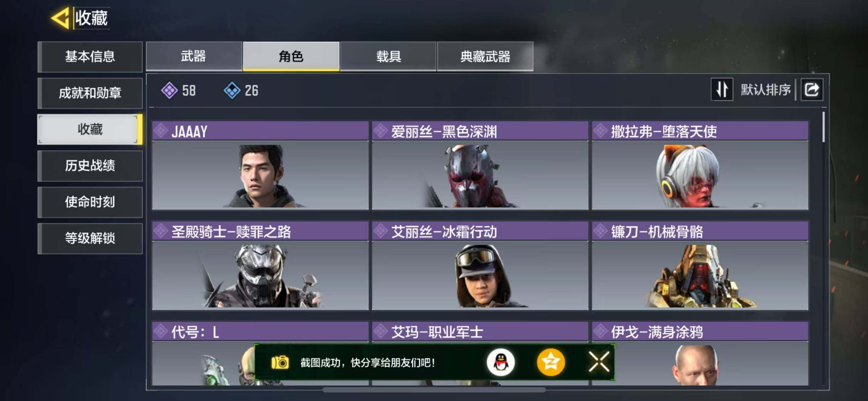Image resolution: width=868 pixels, height=401 pixels.
Task: Open 基本信息 in the sidebar
Action: click(90, 57)
